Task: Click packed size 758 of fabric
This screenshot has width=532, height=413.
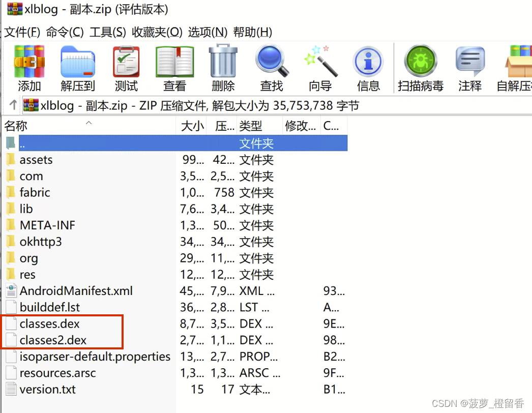Action: click(x=224, y=192)
